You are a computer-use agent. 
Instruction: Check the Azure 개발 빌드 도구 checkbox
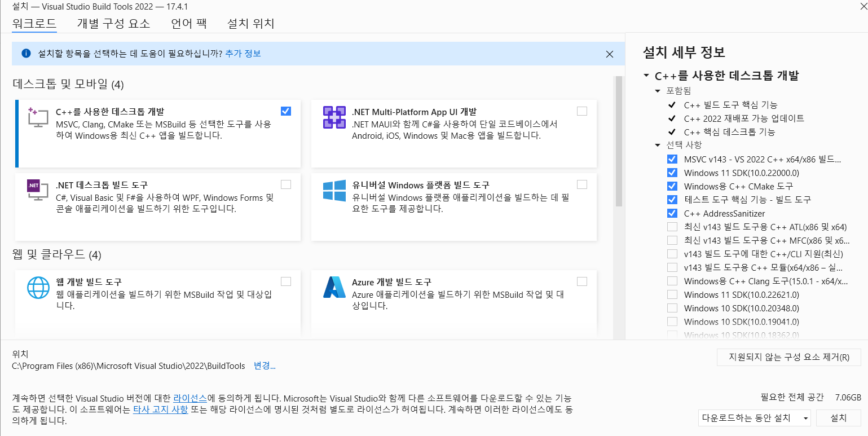pyautogui.click(x=582, y=281)
